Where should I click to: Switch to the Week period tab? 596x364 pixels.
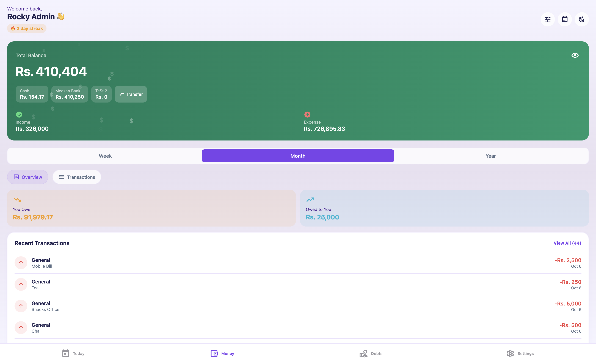(x=105, y=156)
